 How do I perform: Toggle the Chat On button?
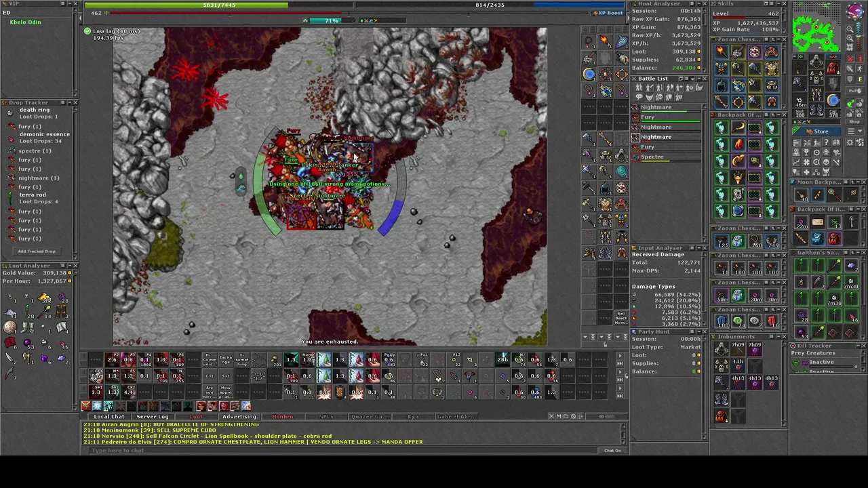click(613, 450)
